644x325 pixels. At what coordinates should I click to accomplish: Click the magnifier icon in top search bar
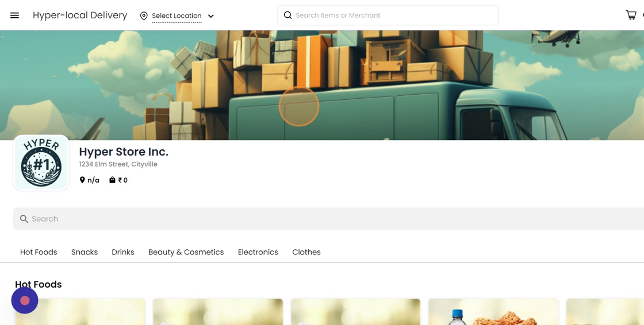(x=287, y=16)
